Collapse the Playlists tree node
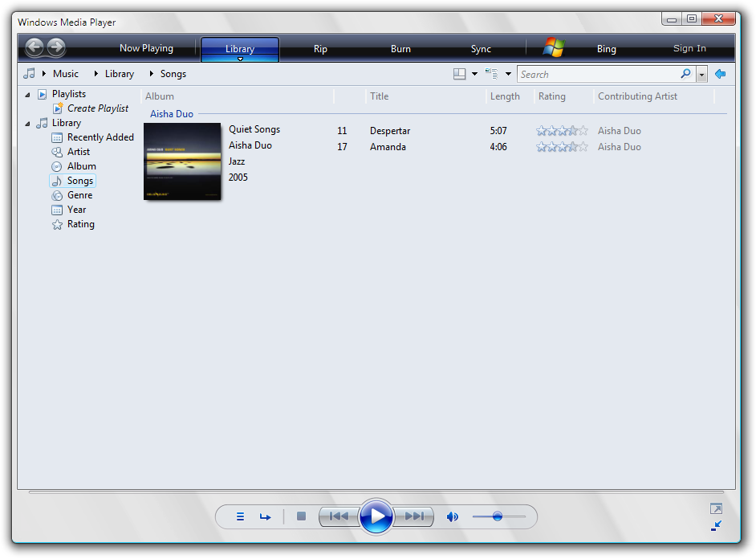756x559 pixels. pyautogui.click(x=28, y=95)
